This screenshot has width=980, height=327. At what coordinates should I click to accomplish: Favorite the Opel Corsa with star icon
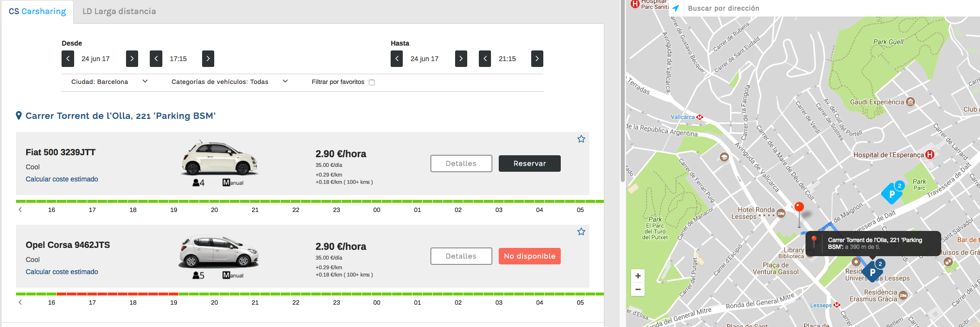pyautogui.click(x=581, y=232)
